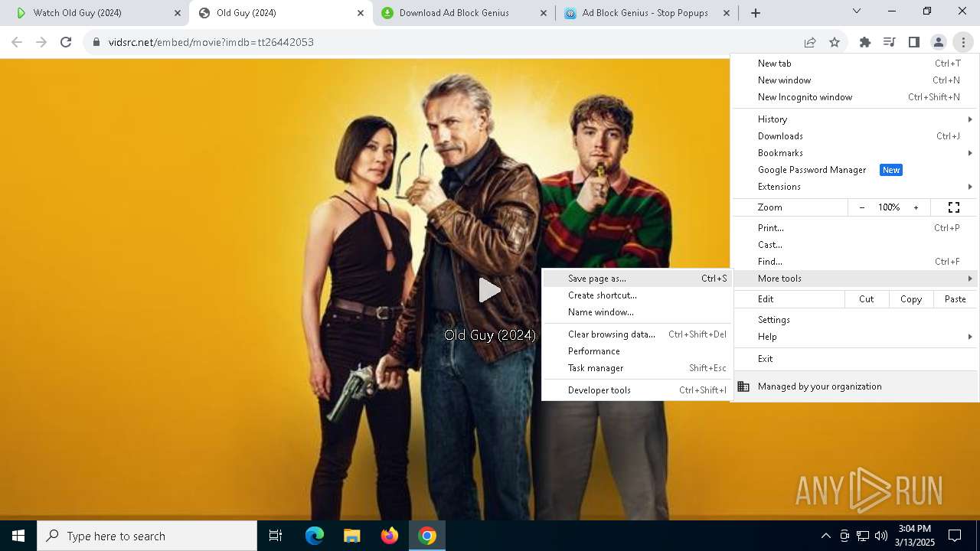Click the volume speaker tray icon
This screenshot has height=551, width=980.
click(881, 536)
